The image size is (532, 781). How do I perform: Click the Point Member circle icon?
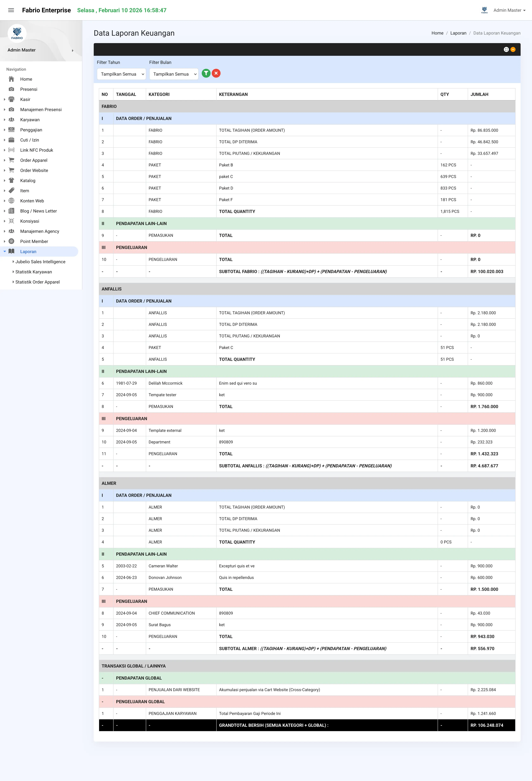point(11,241)
